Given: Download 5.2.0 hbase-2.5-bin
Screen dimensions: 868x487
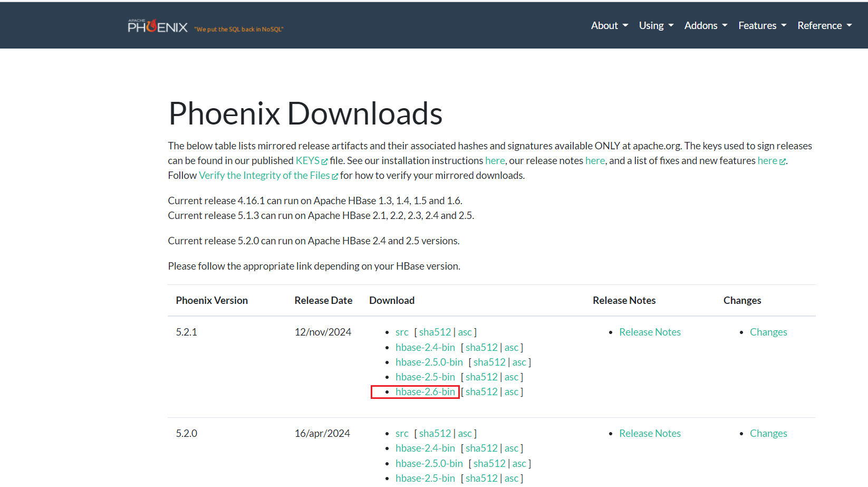Looking at the screenshot, I should tap(425, 478).
